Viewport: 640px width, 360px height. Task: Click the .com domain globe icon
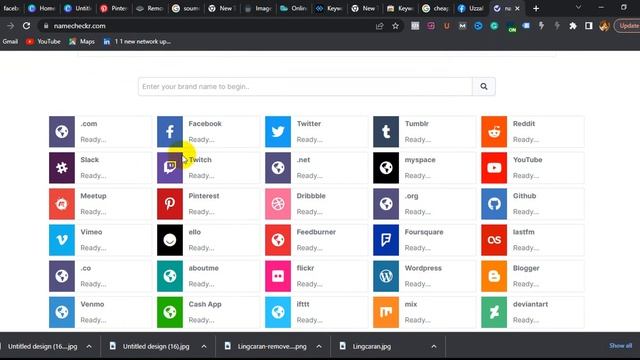pos(62,131)
